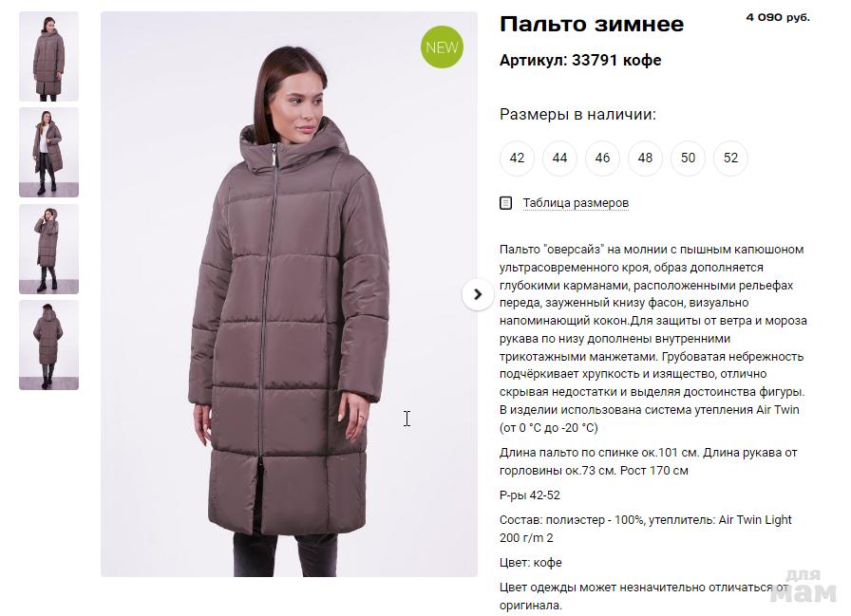This screenshot has height=616, width=851.
Task: Click the Артикул 33791 кофе text
Action: (580, 60)
